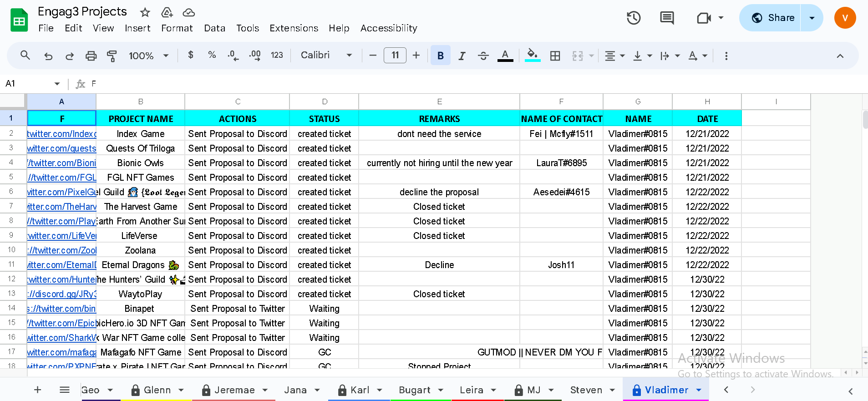The height and width of the screenshot is (401, 868).
Task: Toggle bold formatting on
Action: [441, 56]
